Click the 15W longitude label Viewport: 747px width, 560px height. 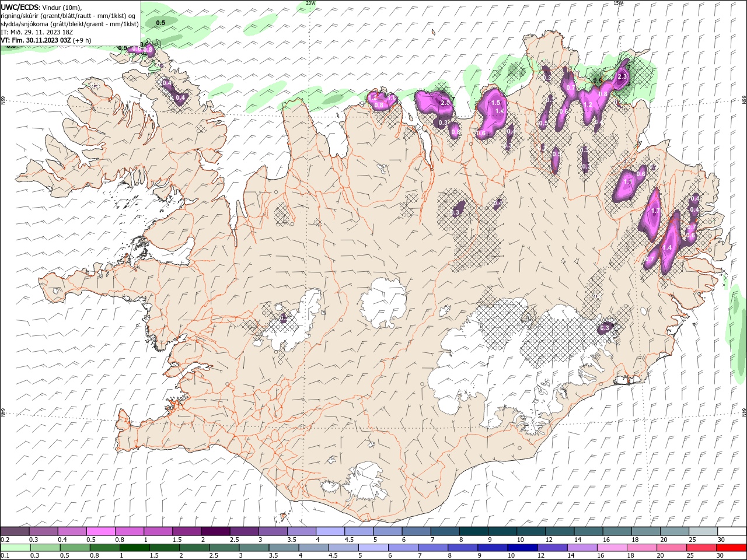(618, 3)
